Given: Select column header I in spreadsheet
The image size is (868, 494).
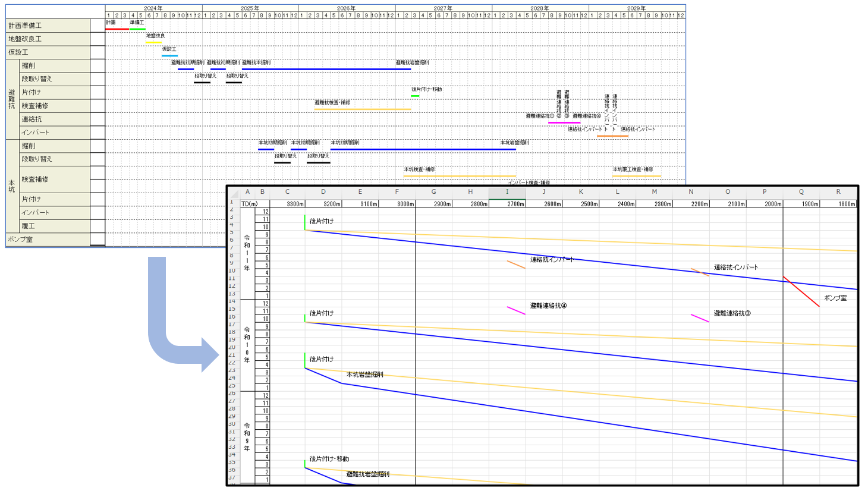Looking at the screenshot, I should point(507,192).
